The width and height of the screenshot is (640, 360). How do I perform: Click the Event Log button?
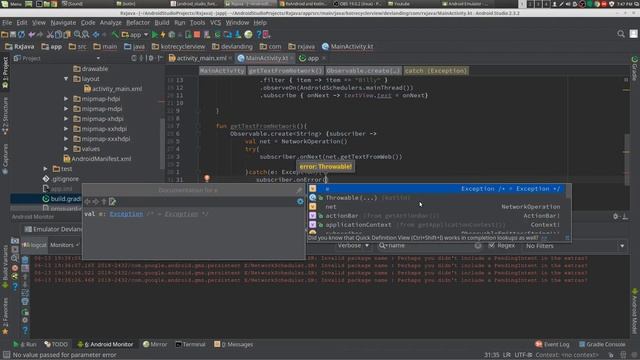coord(552,344)
